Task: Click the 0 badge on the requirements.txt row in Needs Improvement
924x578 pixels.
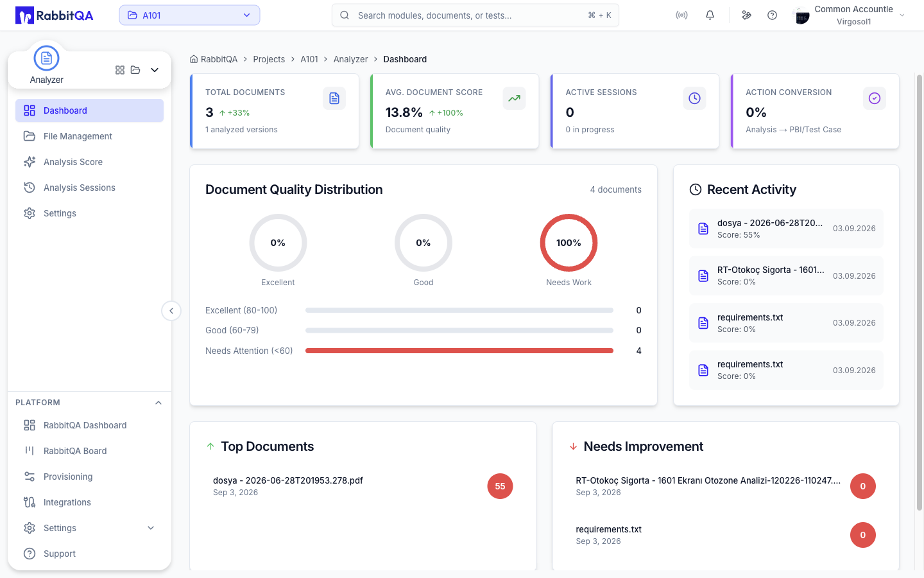Action: point(862,535)
